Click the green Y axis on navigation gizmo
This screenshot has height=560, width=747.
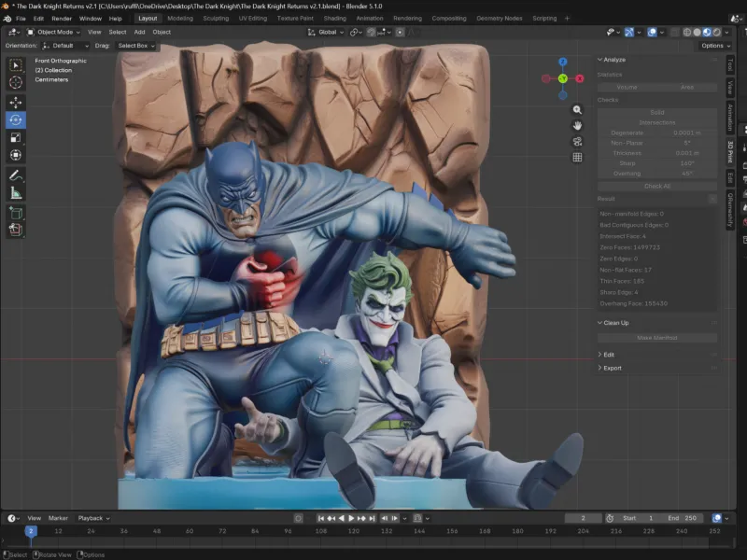click(563, 78)
